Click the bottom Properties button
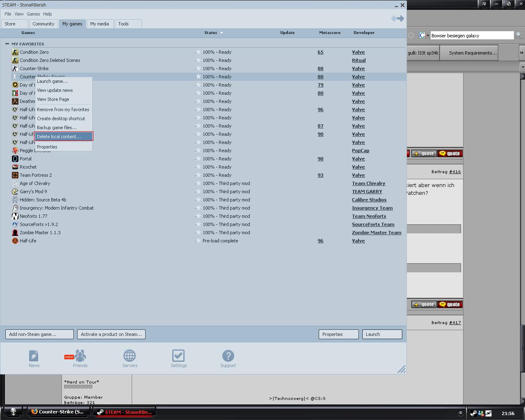Screen dimensions: 525x420 coord(338,334)
